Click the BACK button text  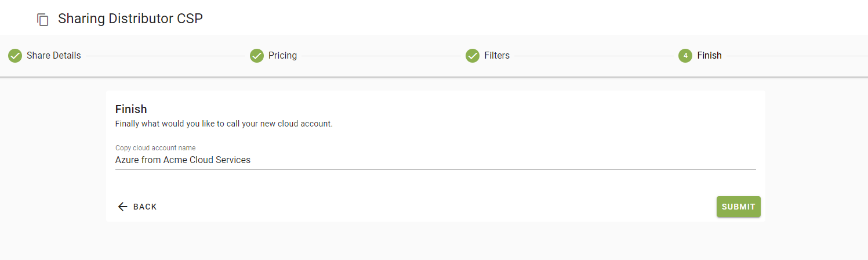pyautogui.click(x=145, y=207)
